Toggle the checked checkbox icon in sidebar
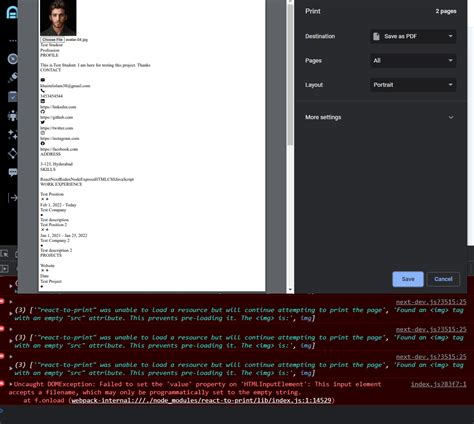Screen dimensions: 474x424 coord(13,97)
